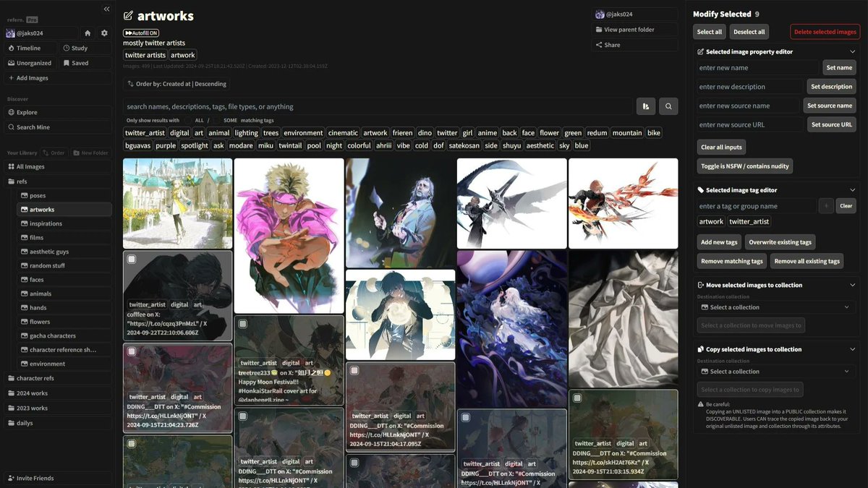Open the 2024 works folder
The width and height of the screenshot is (868, 488).
pos(58,393)
